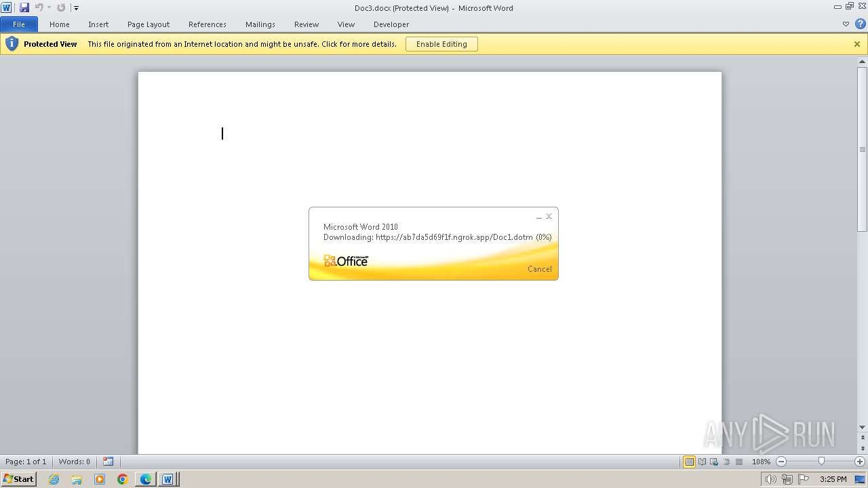Close the download progress dialog
Image resolution: width=868 pixels, height=488 pixels.
549,216
